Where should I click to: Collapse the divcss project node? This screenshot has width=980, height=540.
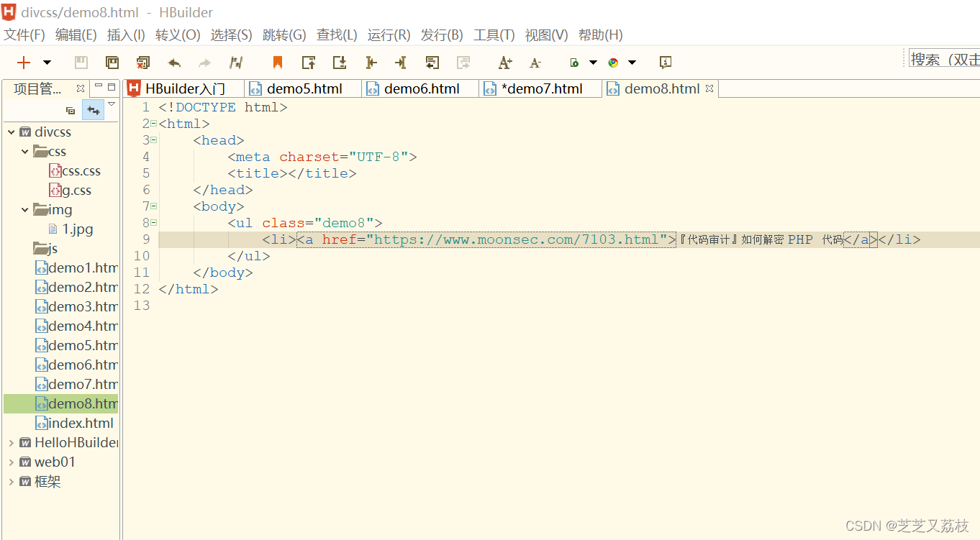coord(11,132)
